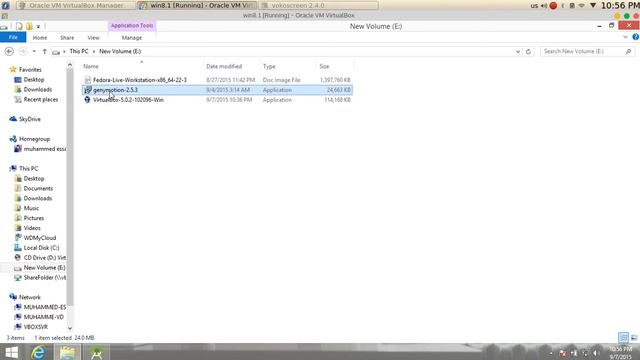Open Favorites in navigation pane
This screenshot has width=640, height=360.
[30, 70]
